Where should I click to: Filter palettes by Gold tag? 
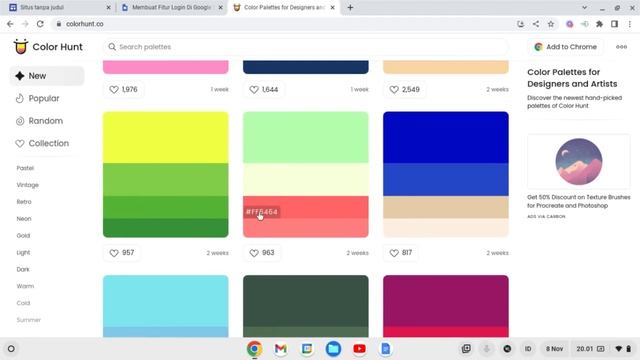point(23,236)
